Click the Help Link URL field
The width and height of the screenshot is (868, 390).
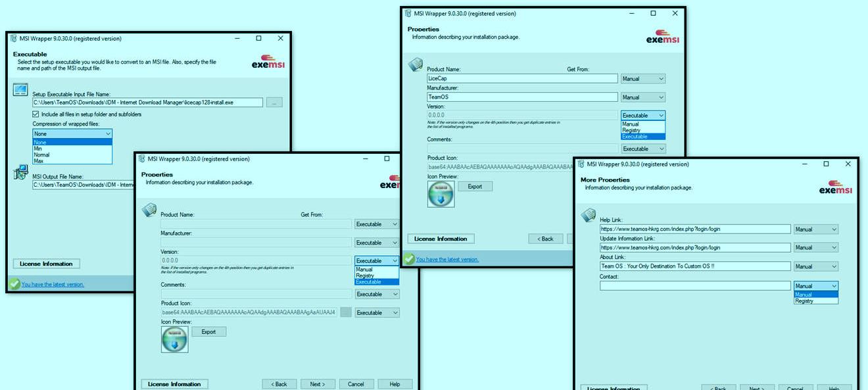(x=695, y=230)
